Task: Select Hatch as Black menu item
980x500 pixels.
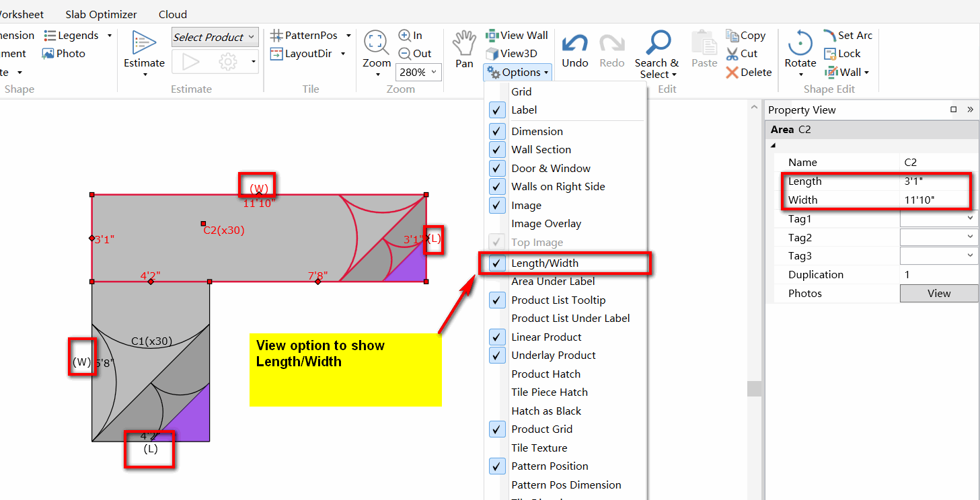Action: [x=546, y=411]
